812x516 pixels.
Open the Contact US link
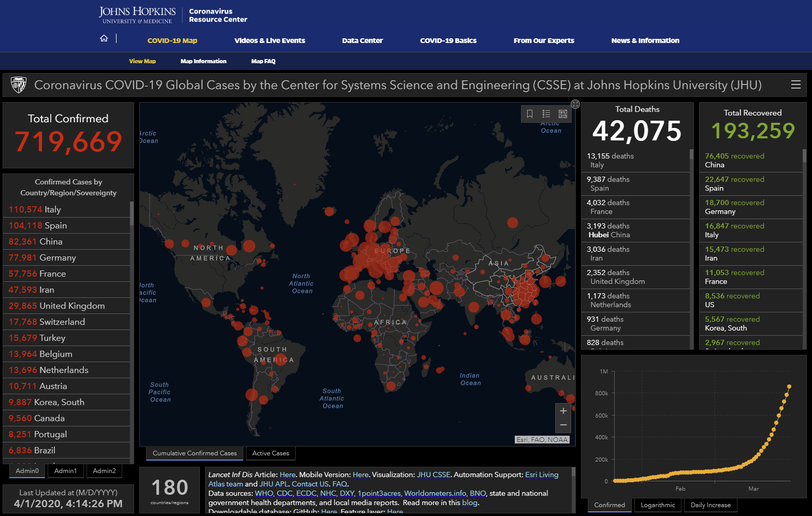[x=310, y=484]
